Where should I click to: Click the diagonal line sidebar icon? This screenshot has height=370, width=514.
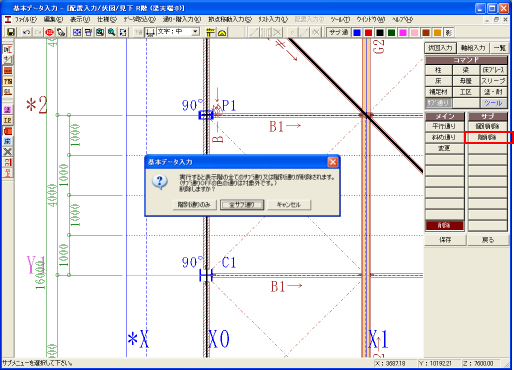point(8,60)
